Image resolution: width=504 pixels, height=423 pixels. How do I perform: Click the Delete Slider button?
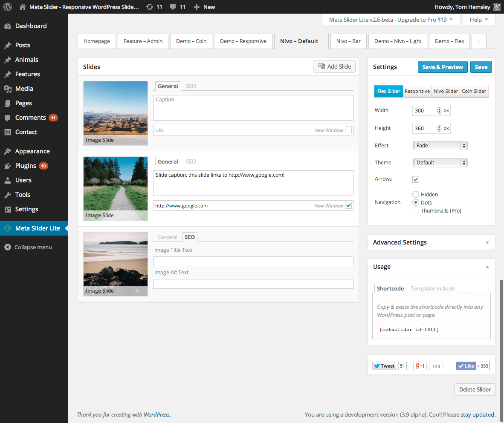tap(475, 389)
